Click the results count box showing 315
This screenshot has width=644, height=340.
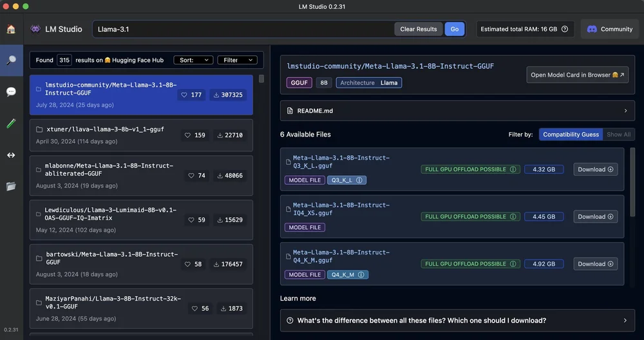point(64,60)
